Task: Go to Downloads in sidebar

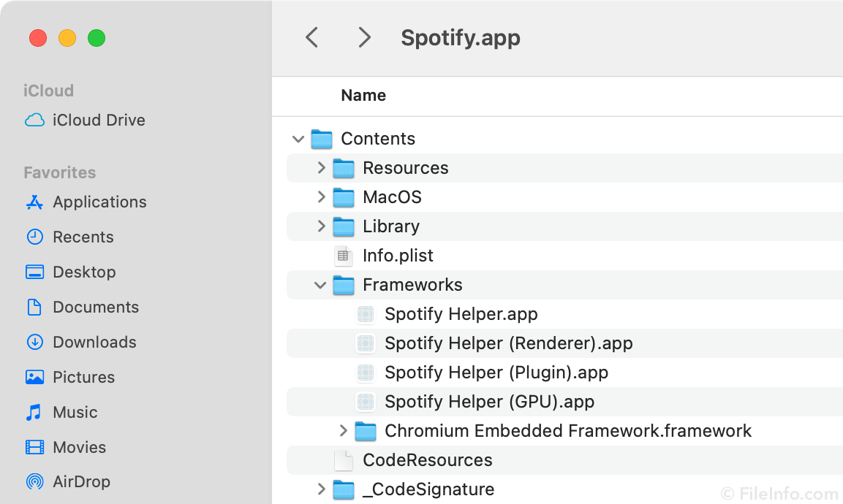Action: coord(94,342)
